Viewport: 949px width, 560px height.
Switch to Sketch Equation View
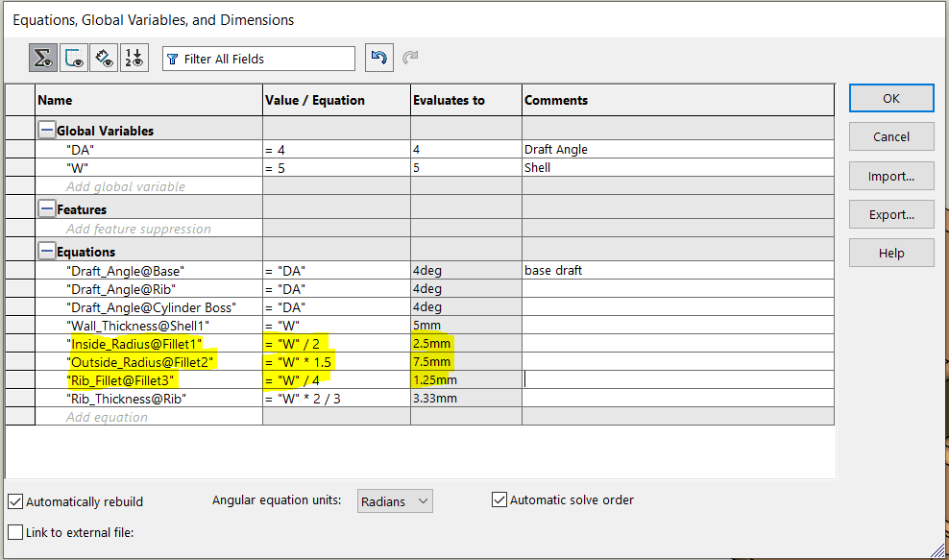tap(73, 59)
